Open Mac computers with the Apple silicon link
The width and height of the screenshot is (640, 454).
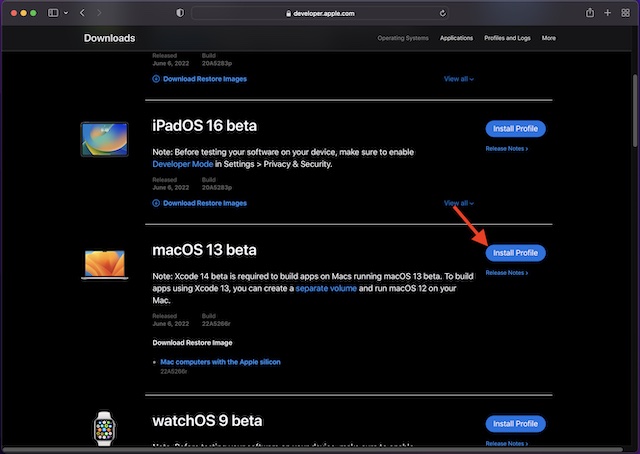(x=220, y=362)
